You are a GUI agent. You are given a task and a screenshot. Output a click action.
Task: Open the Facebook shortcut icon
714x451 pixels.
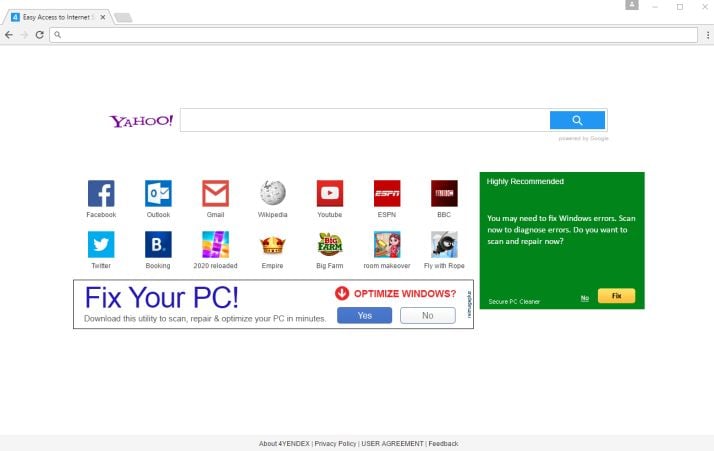(101, 193)
